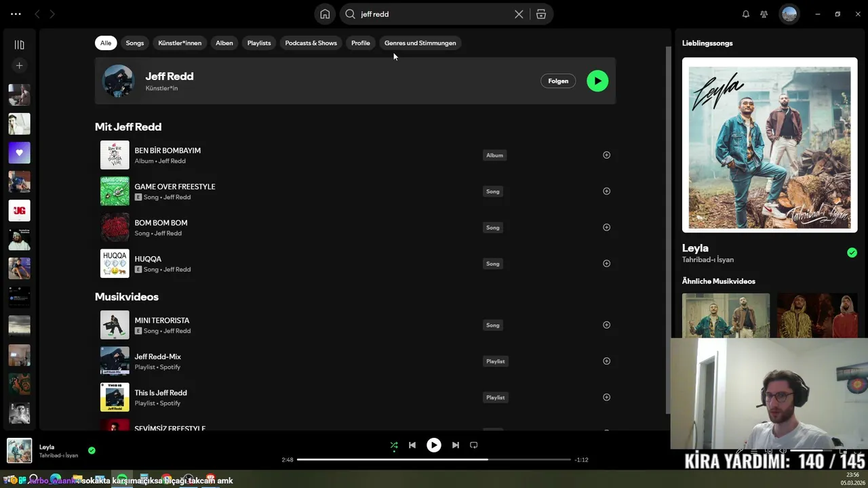Open first similar music video thumbnail
868x488 pixels.
(726, 315)
